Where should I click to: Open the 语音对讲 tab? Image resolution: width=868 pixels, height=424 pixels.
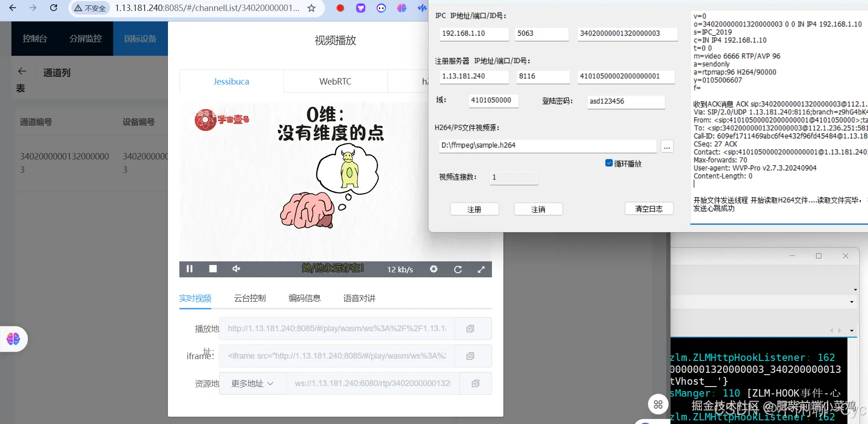coord(360,298)
